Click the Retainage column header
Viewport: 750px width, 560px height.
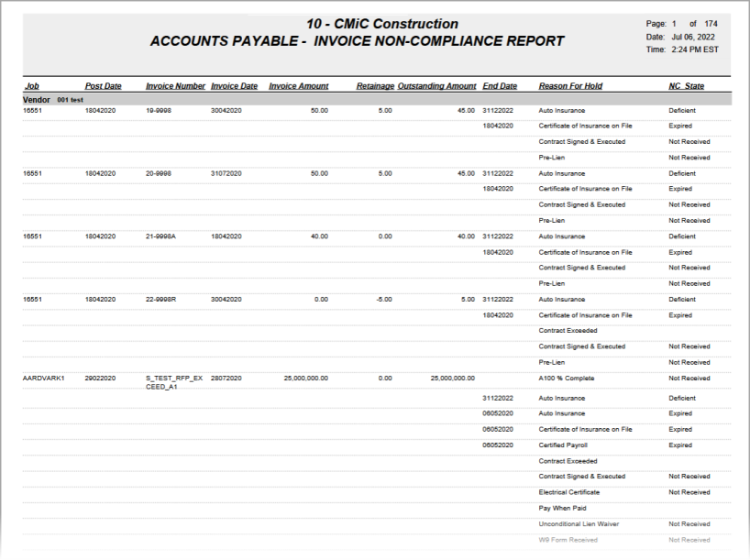pyautogui.click(x=375, y=86)
